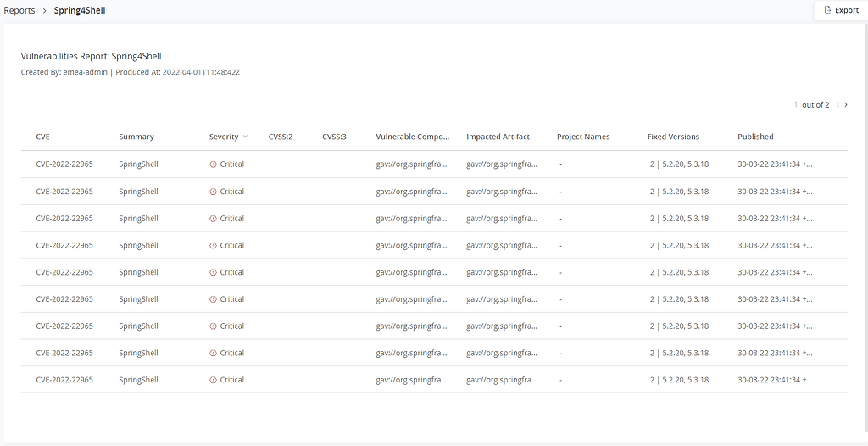Go to next page of results
Screen dimensions: 868x446
(x=846, y=105)
